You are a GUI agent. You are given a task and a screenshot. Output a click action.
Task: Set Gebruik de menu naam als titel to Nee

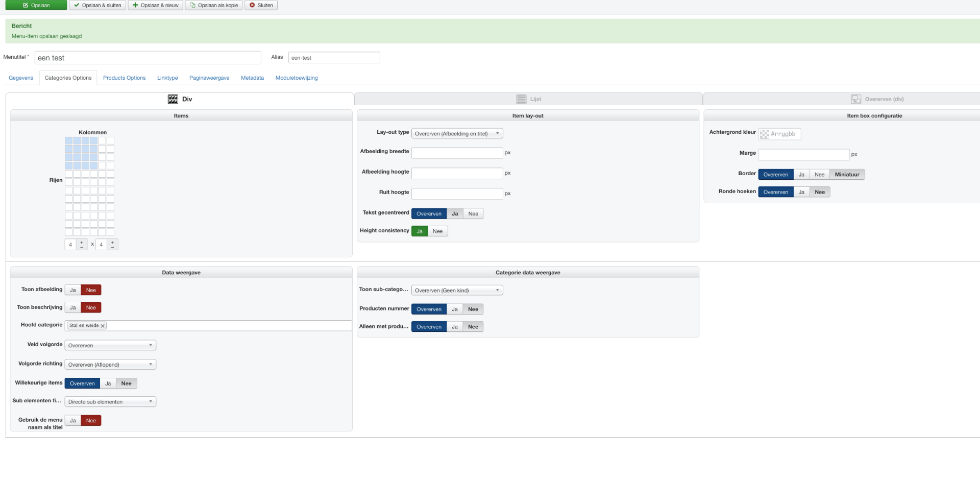(x=91, y=421)
